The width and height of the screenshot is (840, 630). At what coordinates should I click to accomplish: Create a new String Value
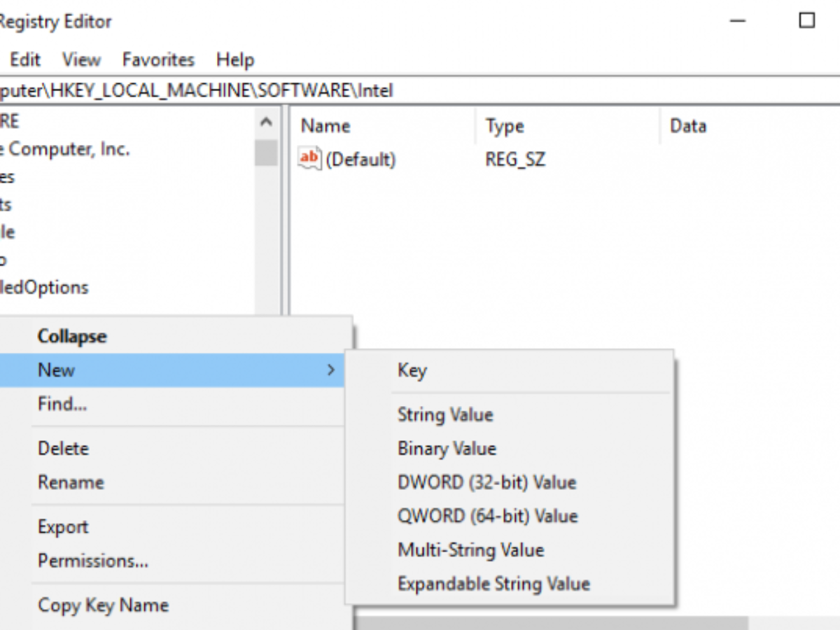[445, 415]
